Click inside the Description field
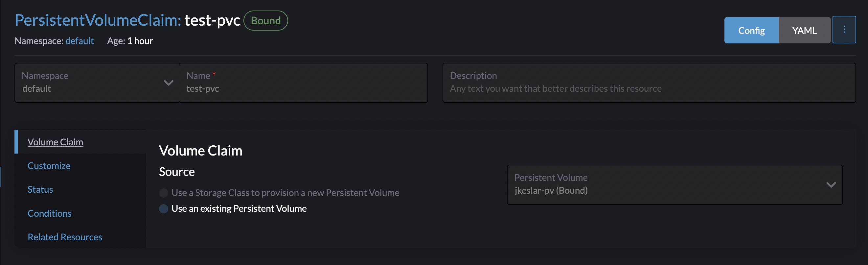 (606, 89)
